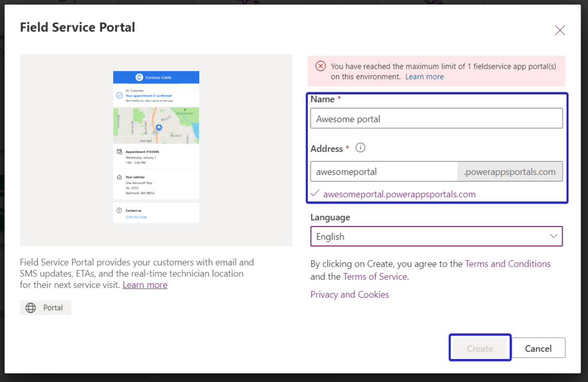Click the checkmark icon beside the validated address
The image size is (588, 382).
point(315,193)
